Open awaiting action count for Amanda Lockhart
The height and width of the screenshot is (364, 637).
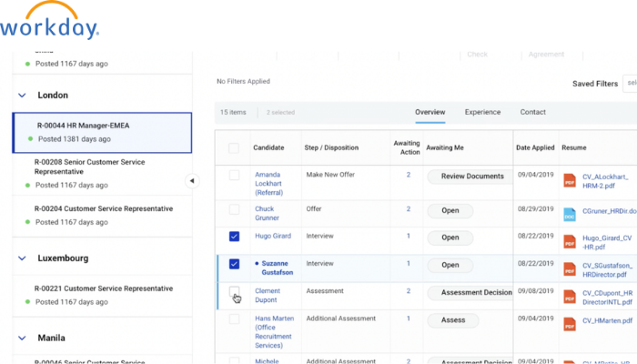click(409, 175)
